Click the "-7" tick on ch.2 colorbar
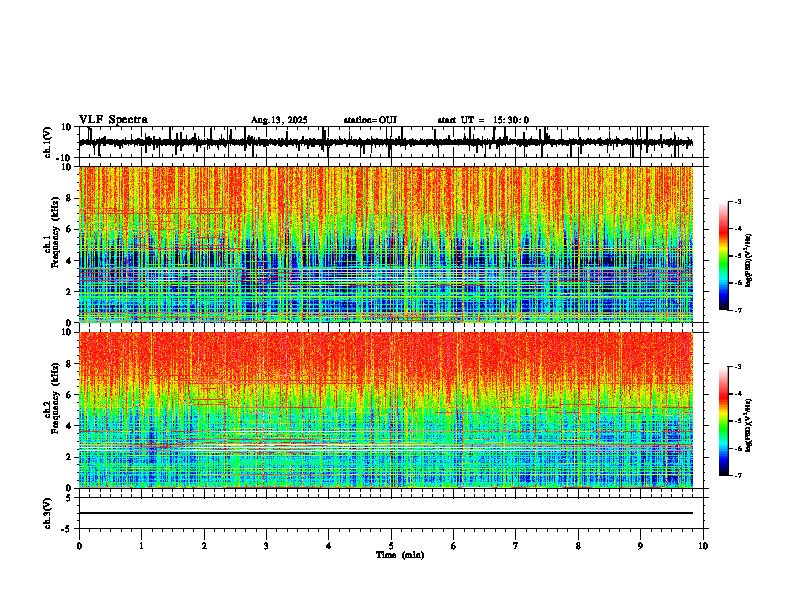This screenshot has width=792, height=612. point(737,475)
